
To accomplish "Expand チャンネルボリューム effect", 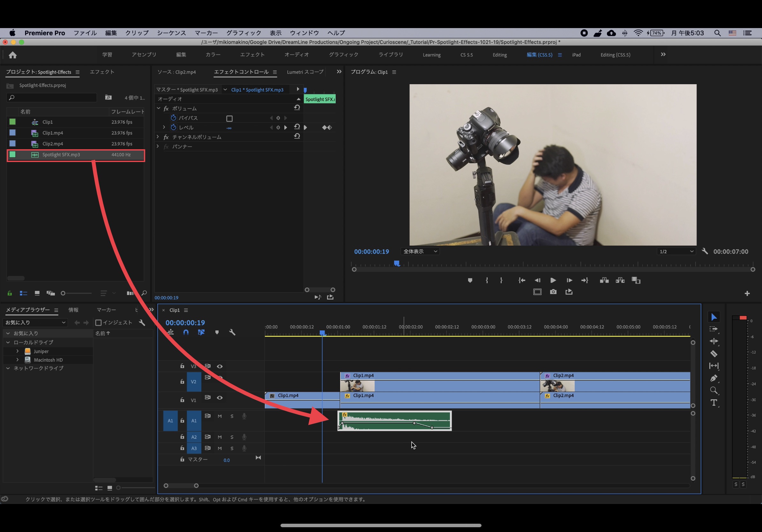I will pos(158,137).
